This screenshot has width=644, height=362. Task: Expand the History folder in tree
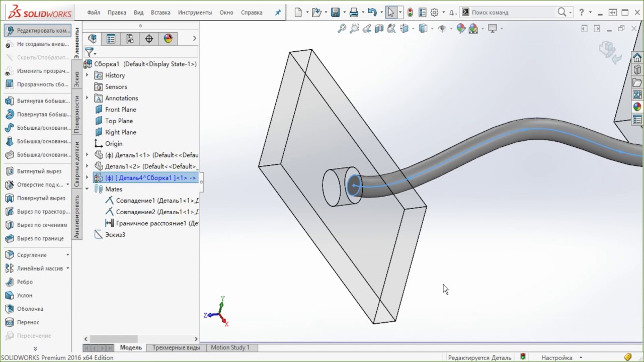click(x=87, y=75)
